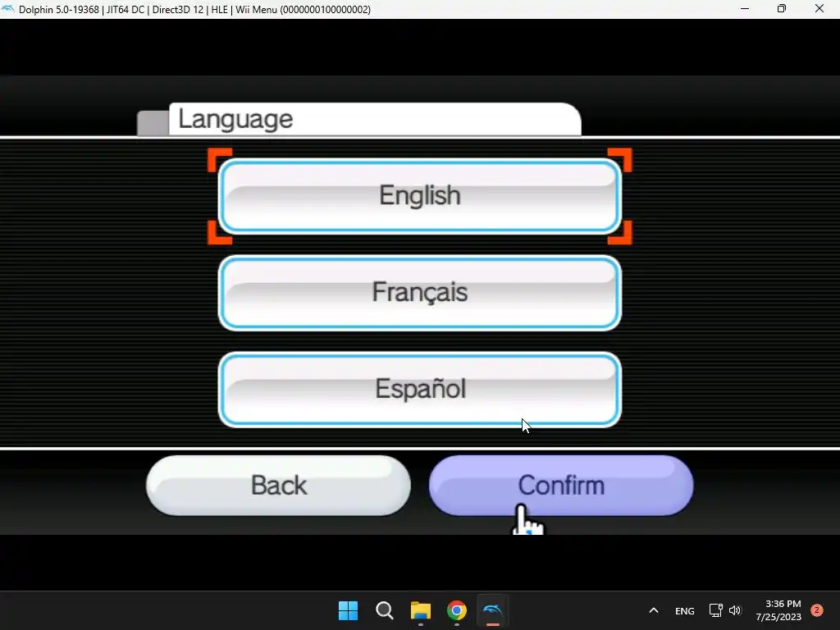Open the clock and calendar flyout
The width and height of the screenshot is (840, 630).
coord(778,610)
